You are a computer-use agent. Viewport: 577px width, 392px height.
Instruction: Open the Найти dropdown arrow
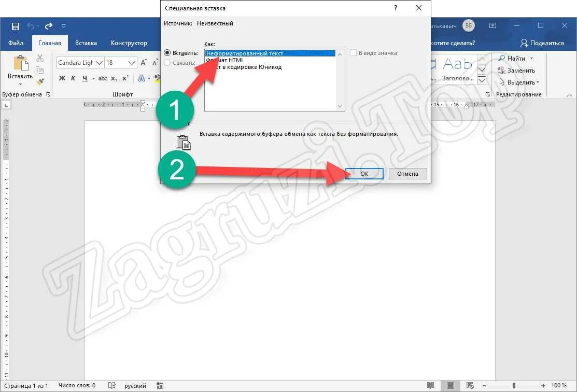tap(531, 59)
